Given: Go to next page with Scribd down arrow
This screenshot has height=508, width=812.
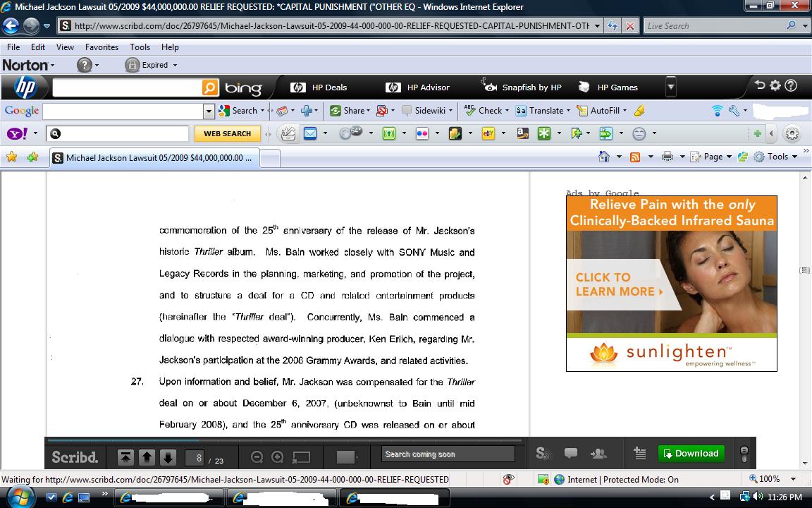Looking at the screenshot, I should [168, 457].
